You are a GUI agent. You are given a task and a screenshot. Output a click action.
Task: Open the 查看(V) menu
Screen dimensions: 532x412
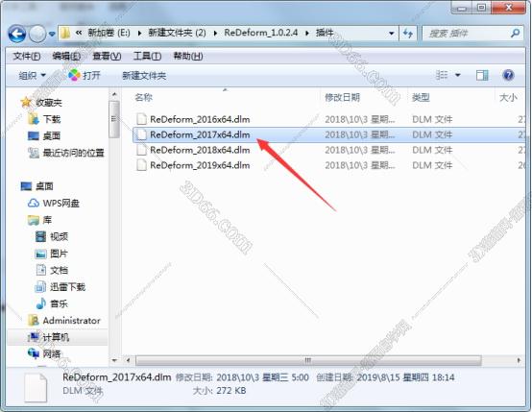[107, 56]
